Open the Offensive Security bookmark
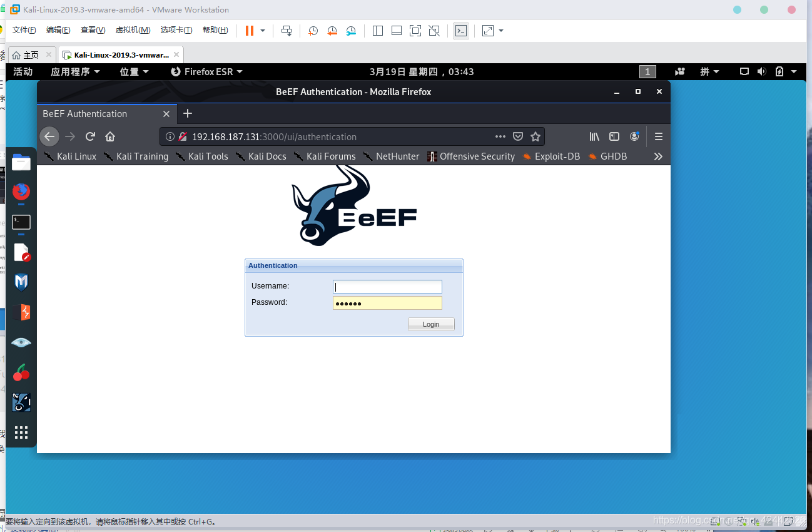Viewport: 812px width, 532px height. coord(471,156)
